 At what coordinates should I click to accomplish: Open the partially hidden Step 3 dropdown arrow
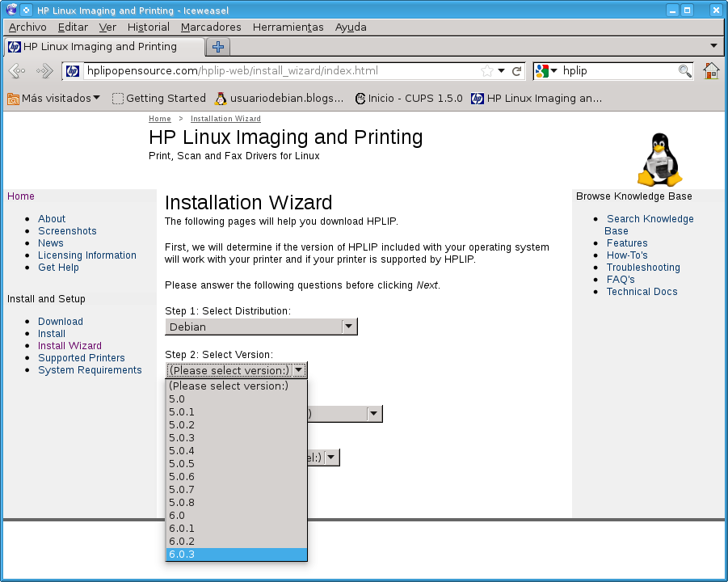point(373,413)
